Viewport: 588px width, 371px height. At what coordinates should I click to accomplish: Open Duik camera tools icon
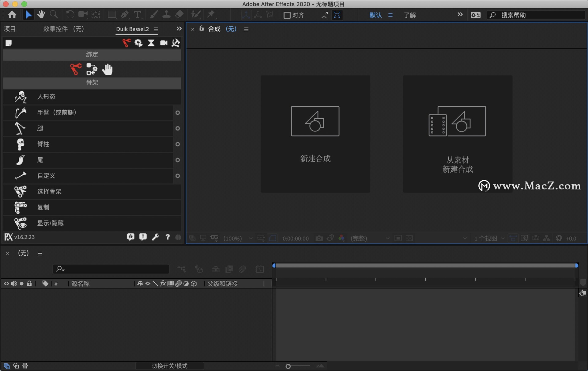click(x=164, y=43)
